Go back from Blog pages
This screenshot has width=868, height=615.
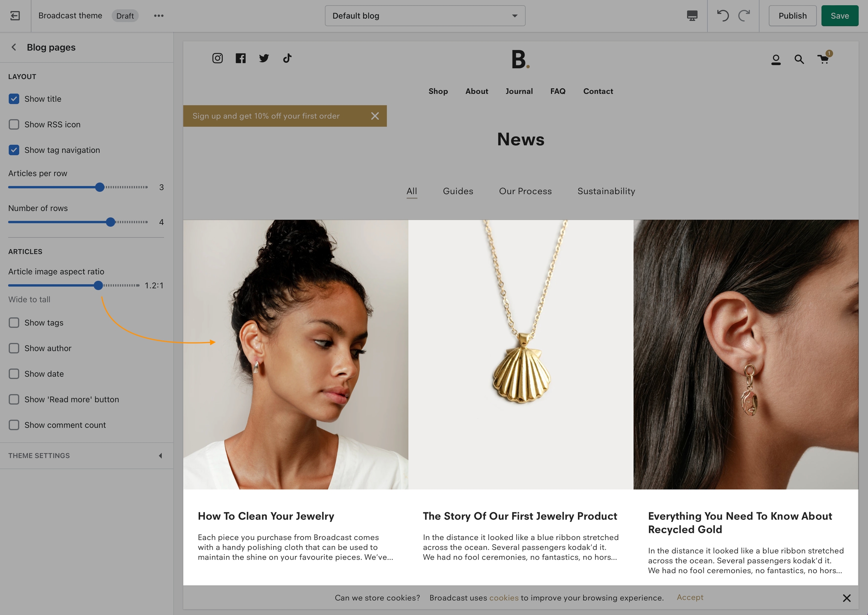(x=14, y=47)
